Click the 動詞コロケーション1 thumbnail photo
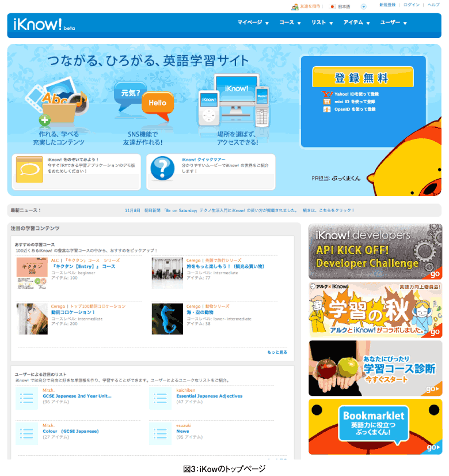Viewport: 449px width, 476px height. tap(32, 319)
